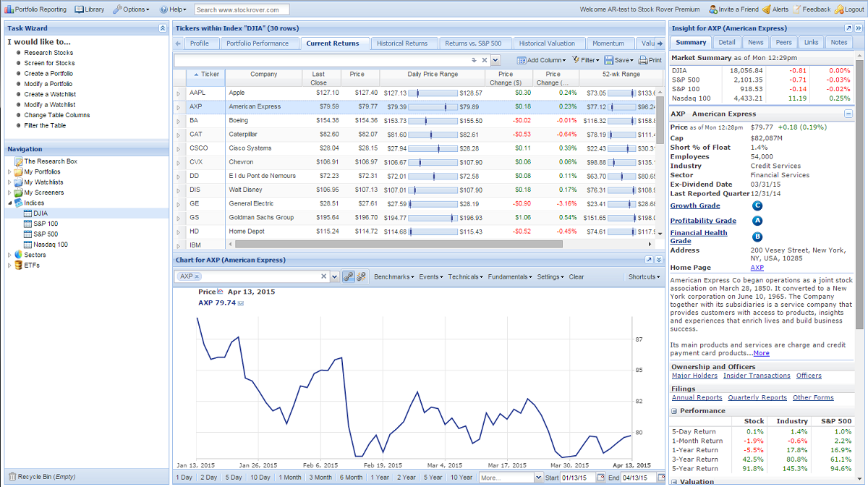Open the Filter dropdown
Image resolution: width=868 pixels, height=487 pixels.
(585, 61)
